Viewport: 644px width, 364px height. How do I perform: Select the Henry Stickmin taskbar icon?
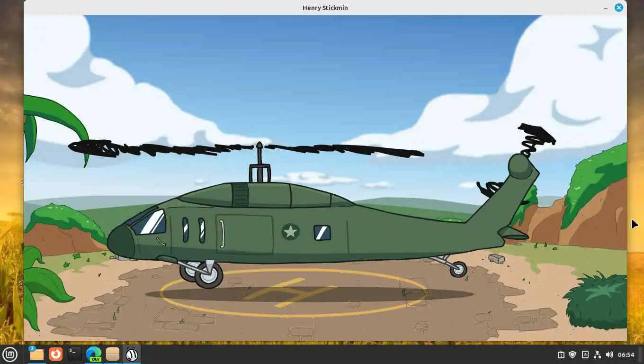tap(132, 354)
